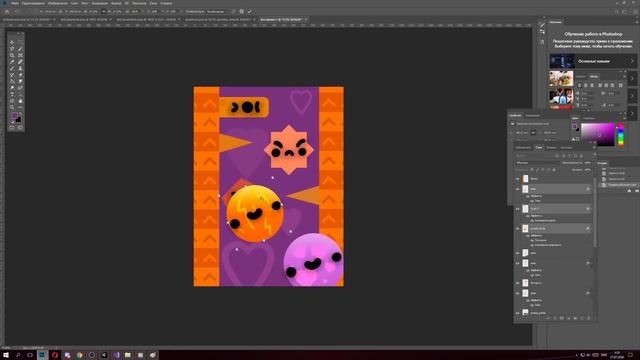Change the screen mode from toolbox

pyautogui.click(x=20, y=128)
